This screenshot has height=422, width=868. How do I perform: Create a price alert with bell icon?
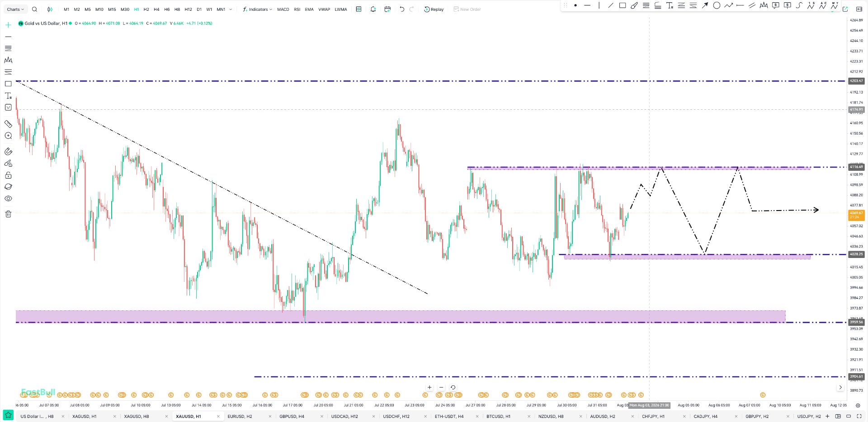pos(373,9)
